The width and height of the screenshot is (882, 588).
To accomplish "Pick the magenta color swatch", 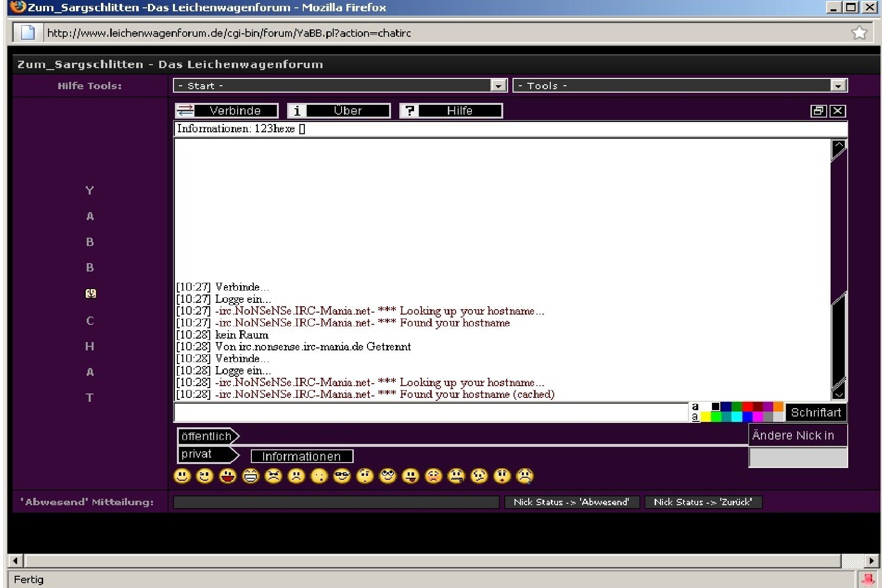I will [x=758, y=416].
